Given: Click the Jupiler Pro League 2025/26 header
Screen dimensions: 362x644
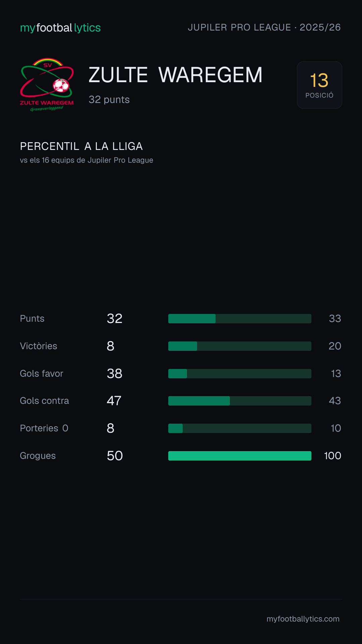Looking at the screenshot, I should tap(264, 27).
